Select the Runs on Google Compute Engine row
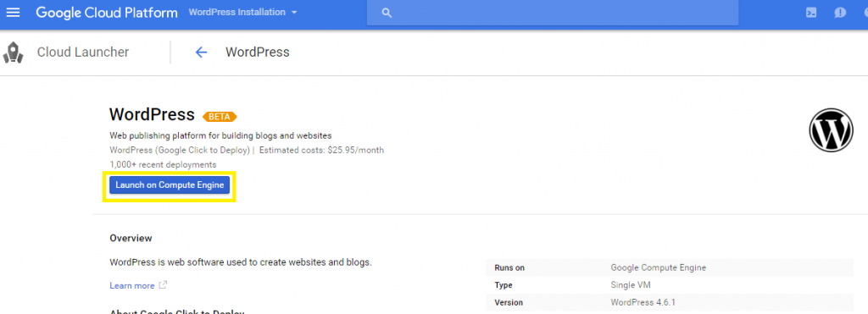The image size is (868, 314). (x=670, y=267)
